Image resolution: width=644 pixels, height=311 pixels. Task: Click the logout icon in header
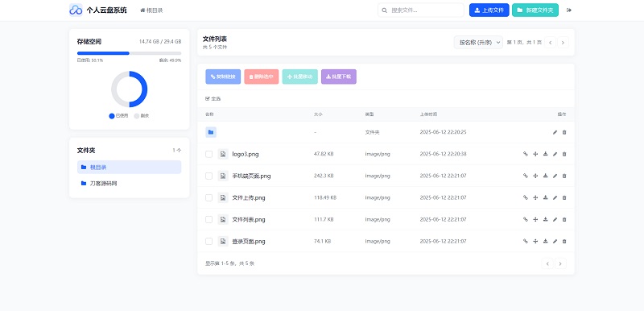[569, 10]
